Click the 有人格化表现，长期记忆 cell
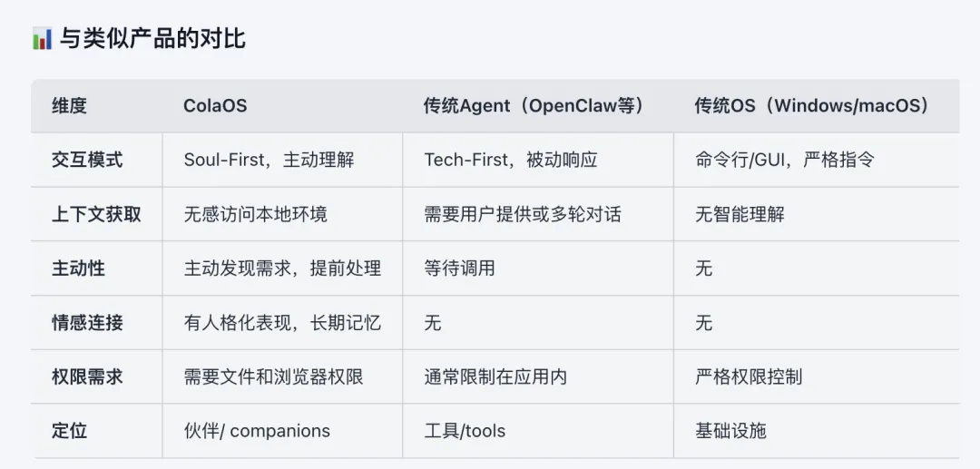 pos(282,323)
